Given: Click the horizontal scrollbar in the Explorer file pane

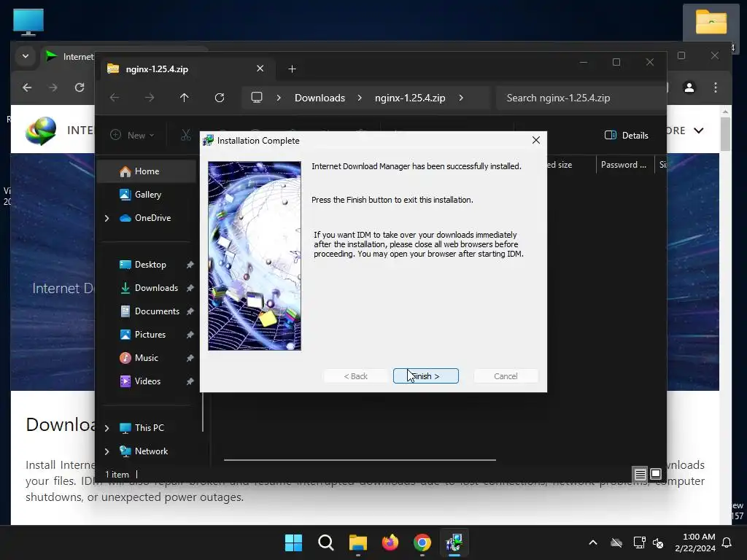Looking at the screenshot, I should pyautogui.click(x=360, y=460).
